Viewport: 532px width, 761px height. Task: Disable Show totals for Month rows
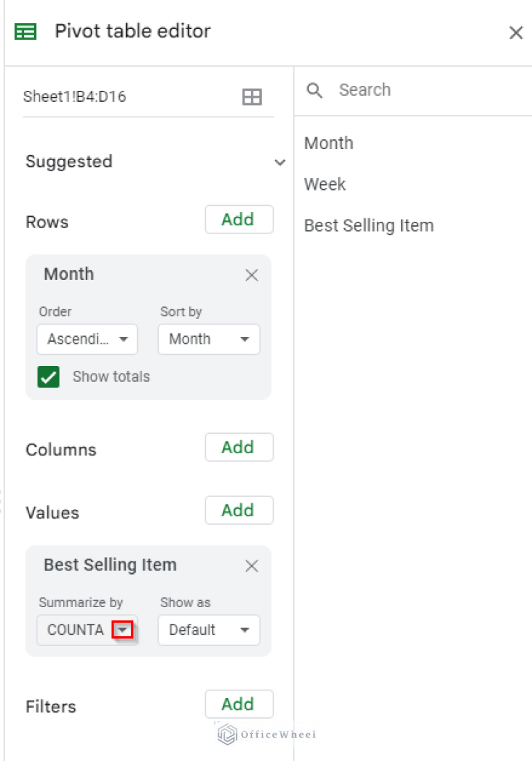[x=48, y=376]
